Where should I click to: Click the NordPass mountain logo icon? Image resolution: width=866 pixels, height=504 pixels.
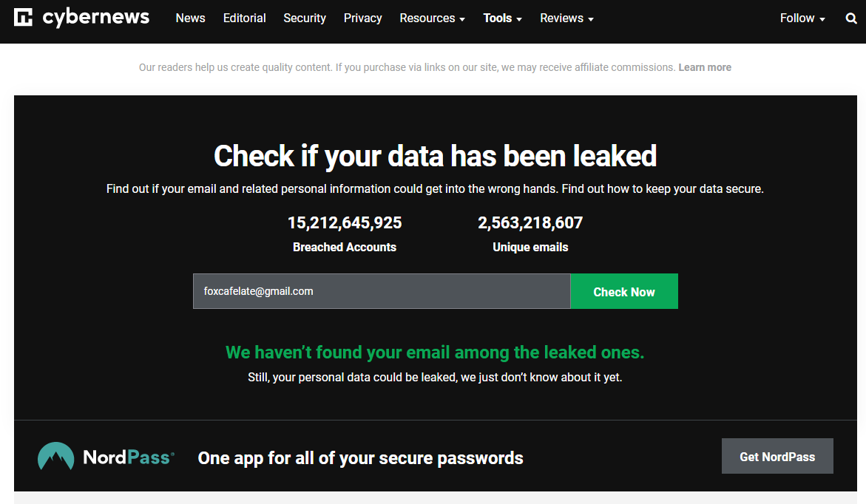click(x=55, y=457)
